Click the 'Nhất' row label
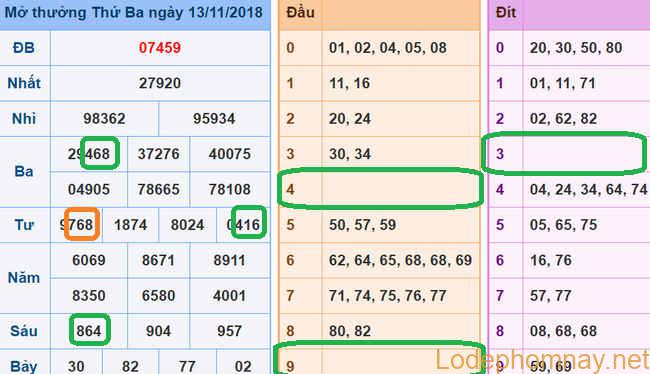The image size is (650, 374). click(x=24, y=83)
